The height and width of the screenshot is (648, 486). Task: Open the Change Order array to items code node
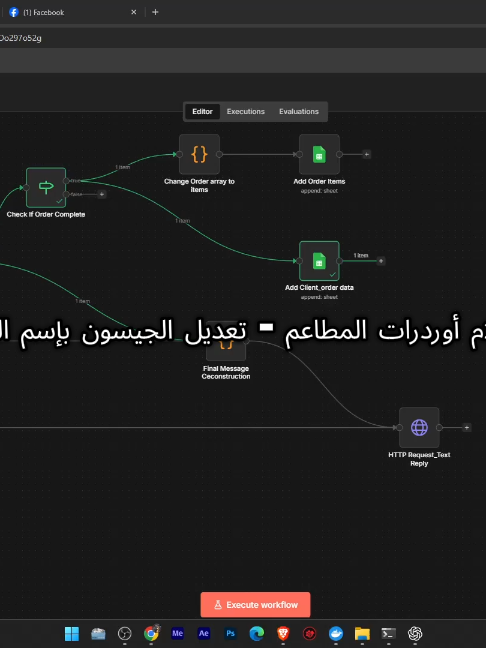coord(199,154)
